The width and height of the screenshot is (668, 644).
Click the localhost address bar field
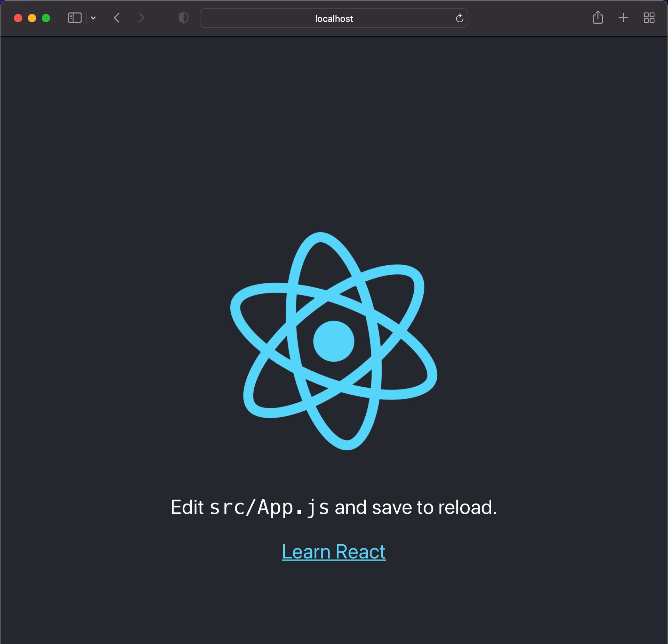264,18
